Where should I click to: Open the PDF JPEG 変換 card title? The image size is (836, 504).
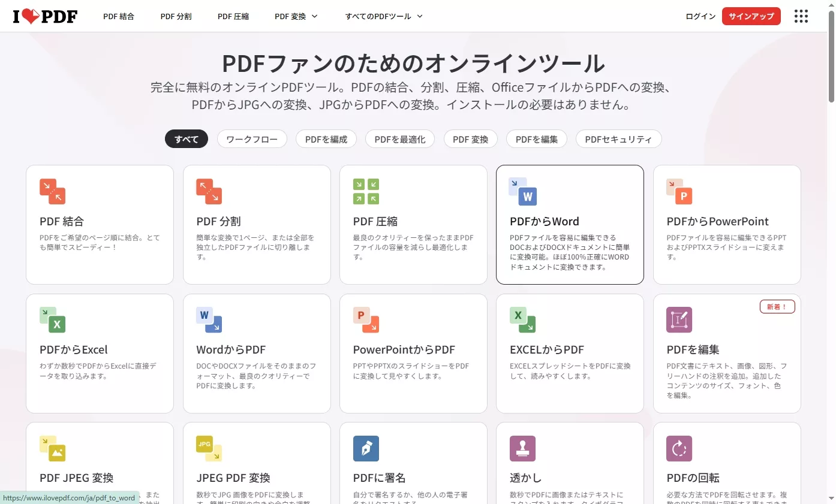pos(76,478)
